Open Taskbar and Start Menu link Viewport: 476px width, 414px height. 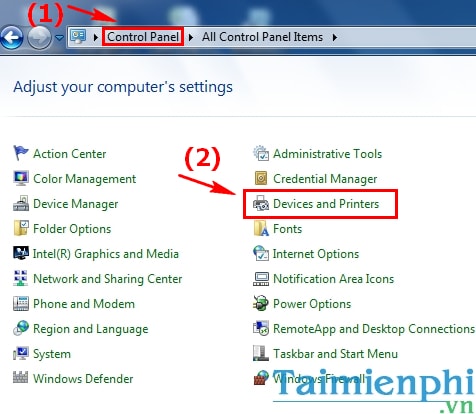point(335,354)
